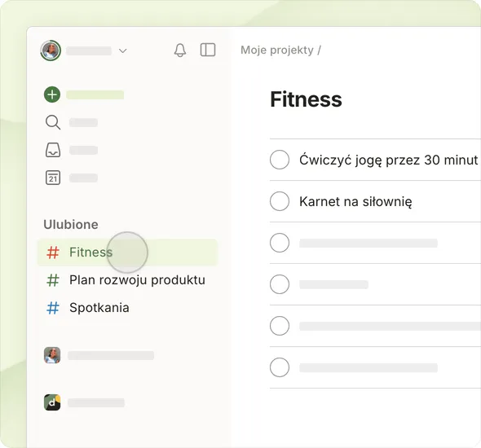Screen dimensions: 481x448
Task: Toggle the sidebar panel icon
Action: click(208, 50)
